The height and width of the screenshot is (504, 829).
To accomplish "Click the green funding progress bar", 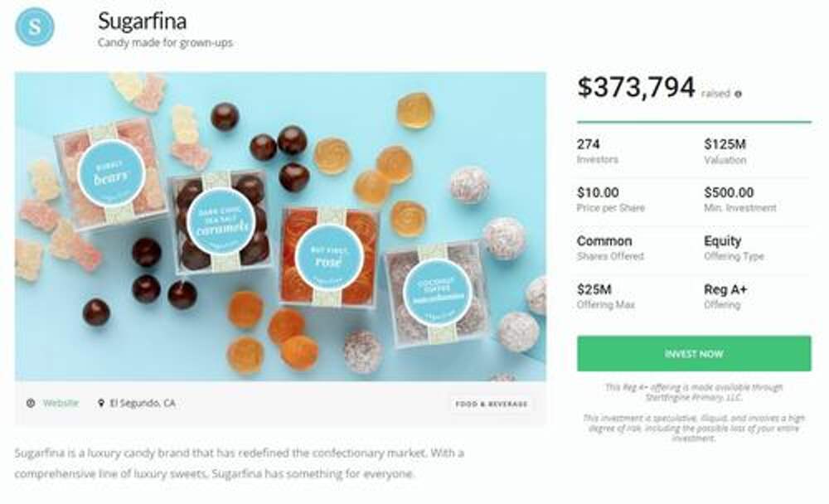I will [x=694, y=122].
